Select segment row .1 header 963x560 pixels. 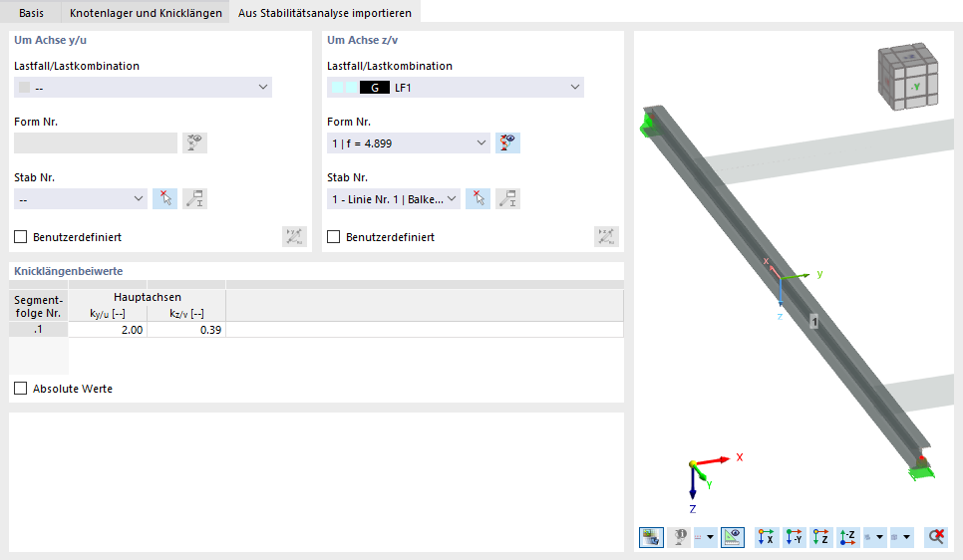(38, 330)
